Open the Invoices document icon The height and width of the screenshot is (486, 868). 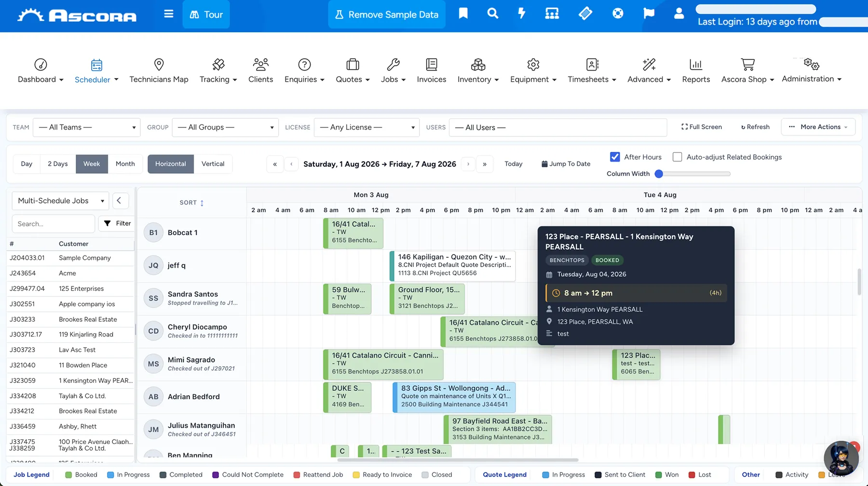tap(432, 65)
